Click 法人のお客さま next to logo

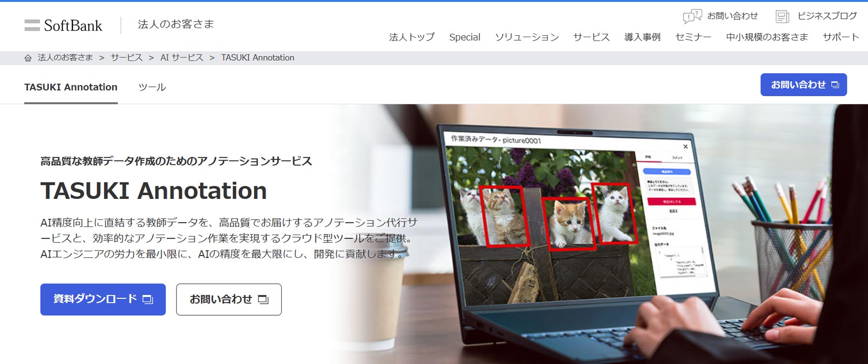pos(176,24)
